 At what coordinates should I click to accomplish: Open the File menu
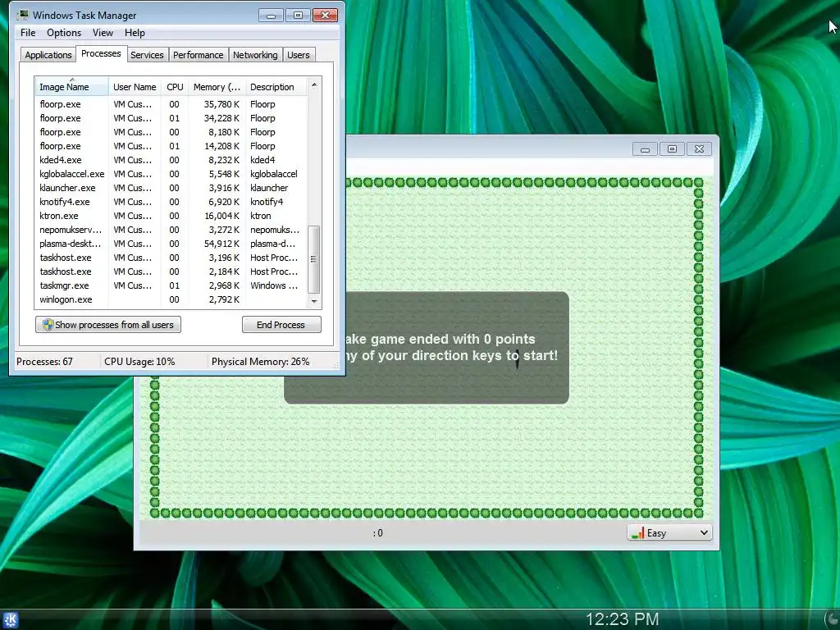click(x=28, y=33)
